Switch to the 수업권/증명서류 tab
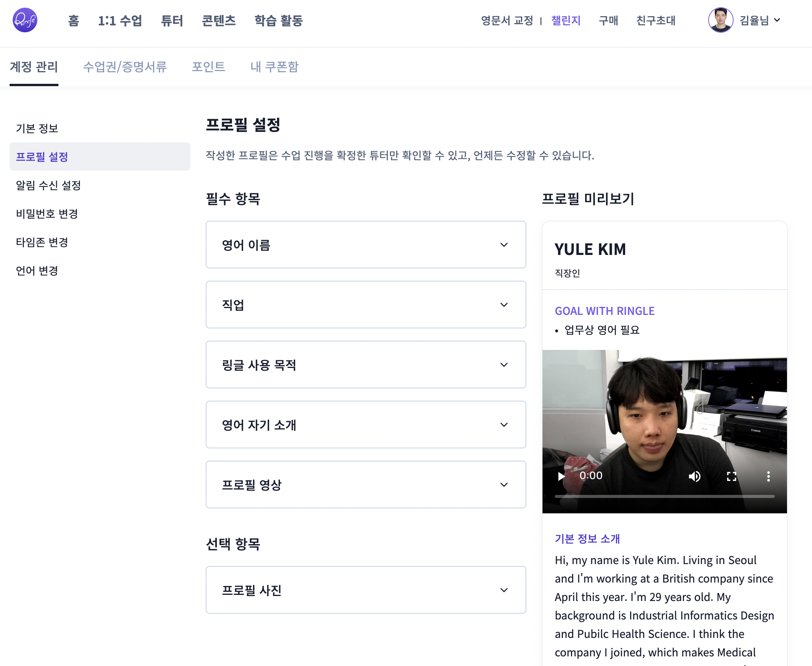812x666 pixels. click(x=125, y=67)
